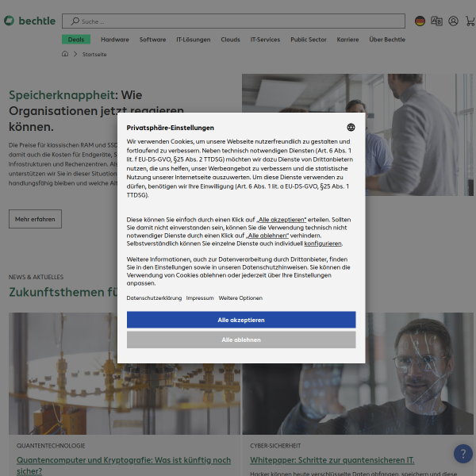Open Whitepaper quantensichere IT link
Screen dimensions: 476x476
click(x=332, y=460)
